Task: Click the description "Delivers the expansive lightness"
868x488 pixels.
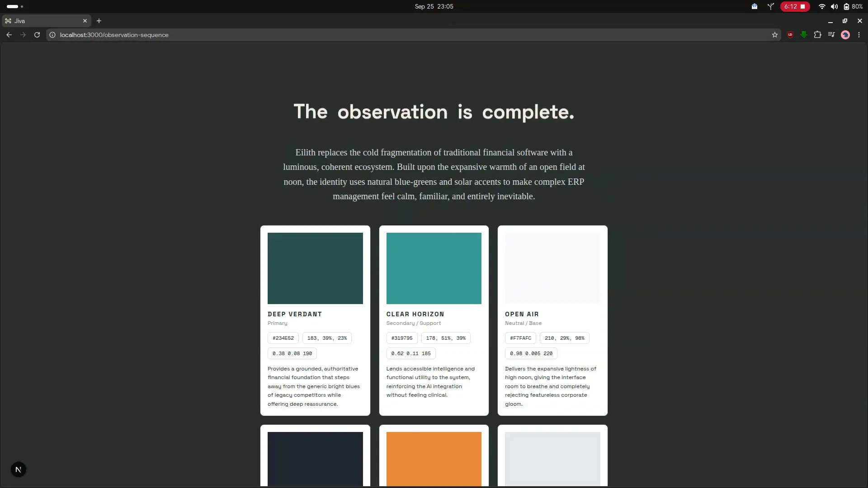Action: 551,386
